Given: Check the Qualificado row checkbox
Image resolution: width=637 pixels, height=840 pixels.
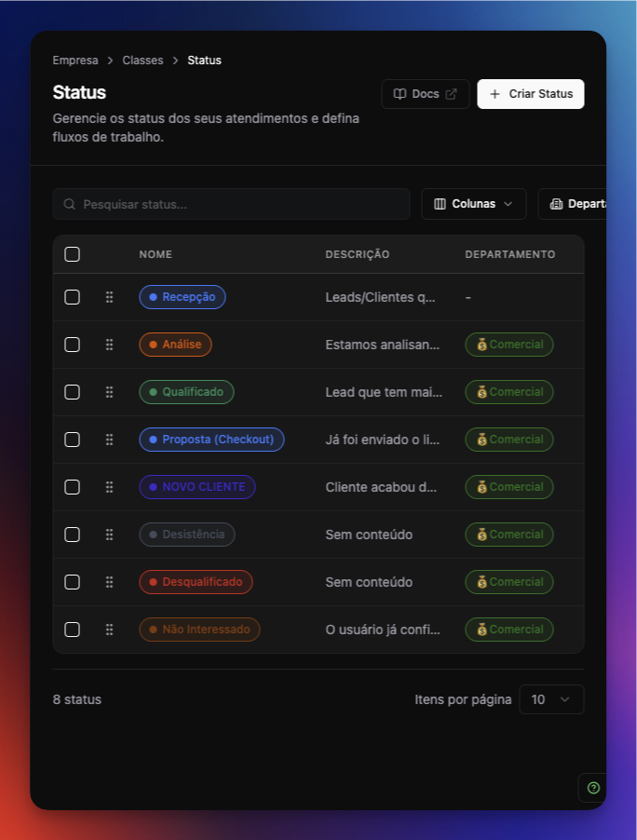Looking at the screenshot, I should coord(73,392).
